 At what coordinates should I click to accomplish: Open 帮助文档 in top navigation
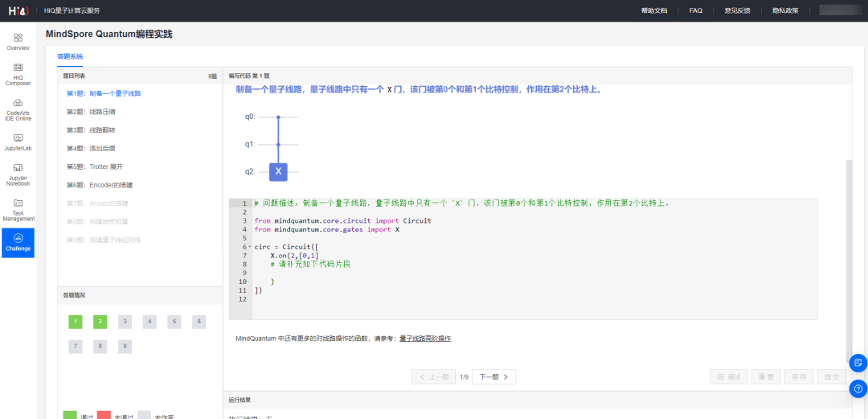[x=653, y=10]
